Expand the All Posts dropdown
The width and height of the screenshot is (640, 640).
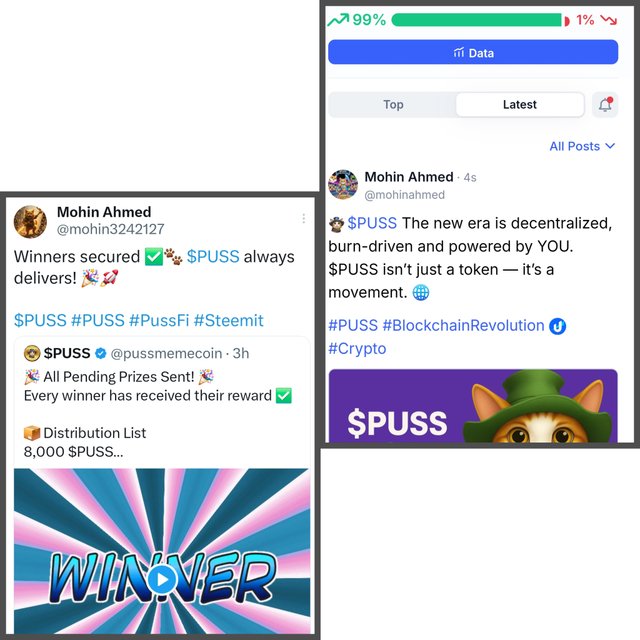(582, 146)
